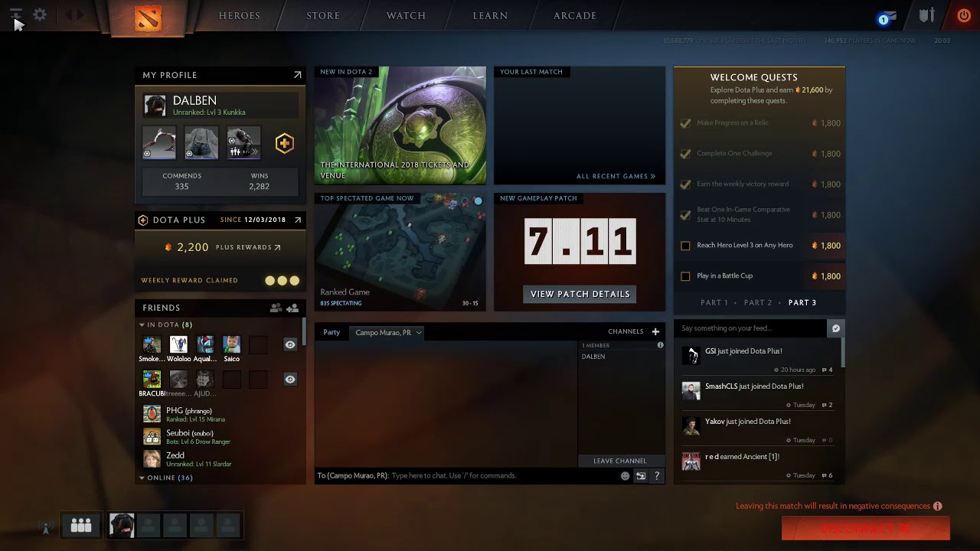Select friend Seuboi in friends list

[x=220, y=436]
